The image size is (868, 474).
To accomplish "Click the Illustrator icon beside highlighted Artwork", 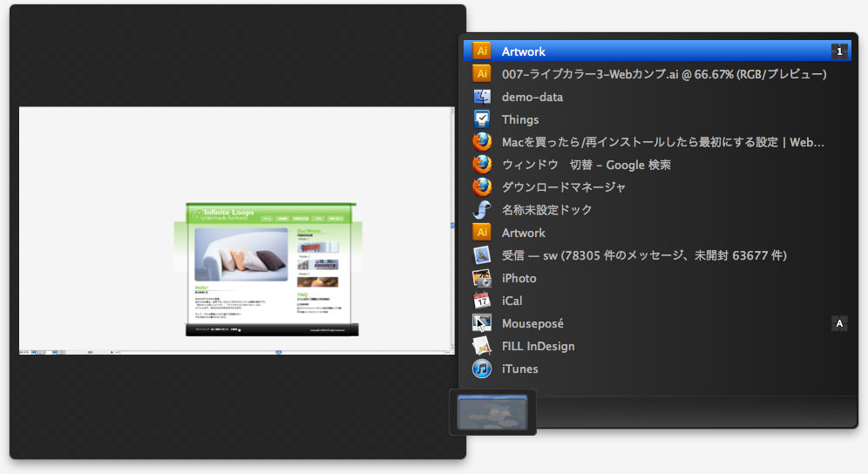I will coord(482,51).
